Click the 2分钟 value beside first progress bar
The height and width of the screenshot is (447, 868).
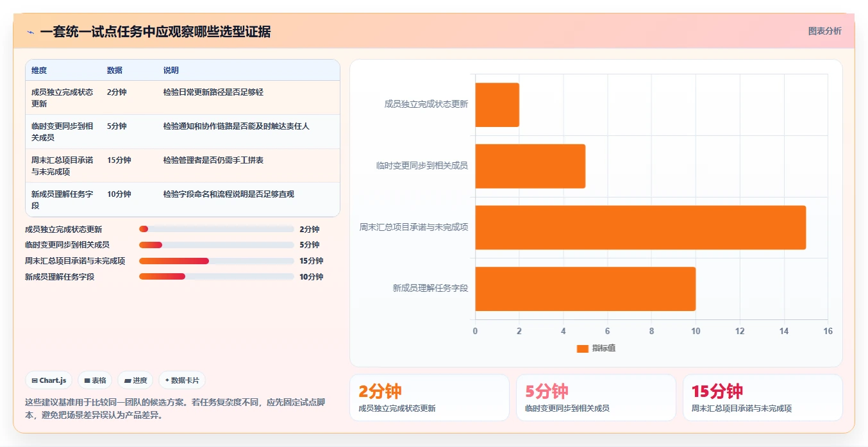click(x=309, y=229)
